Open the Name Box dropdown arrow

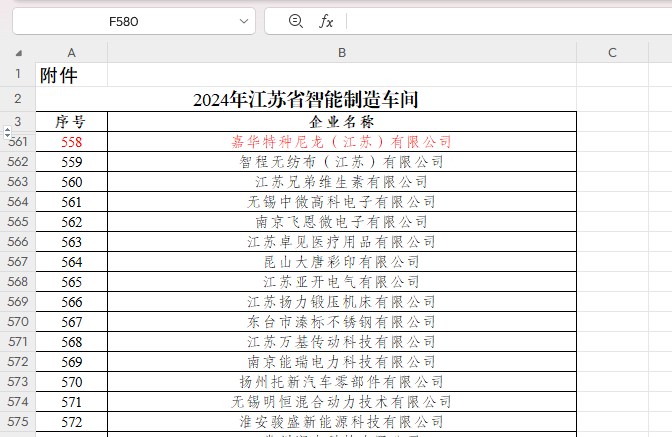click(x=245, y=22)
